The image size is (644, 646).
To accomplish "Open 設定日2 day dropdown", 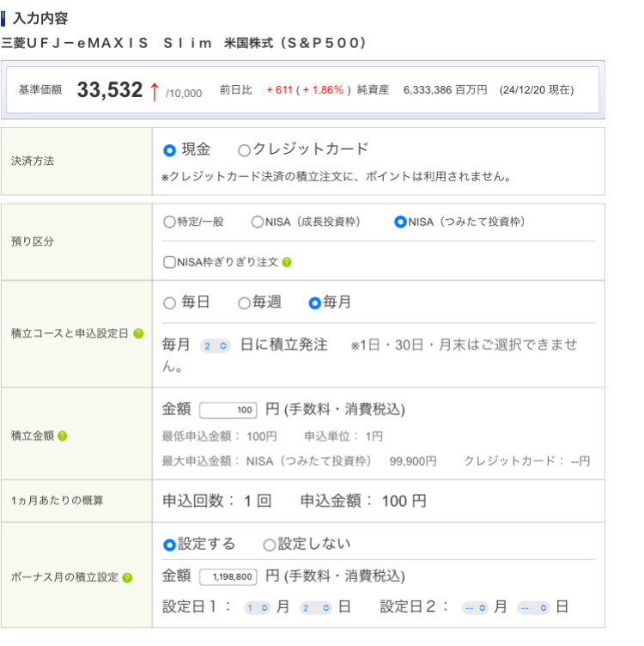I will point(532,607).
